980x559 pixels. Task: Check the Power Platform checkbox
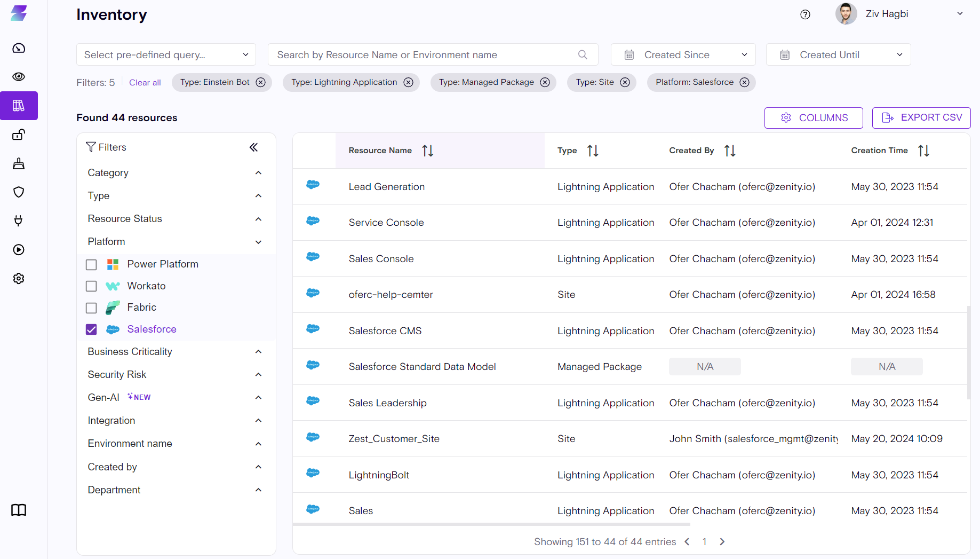click(x=91, y=265)
